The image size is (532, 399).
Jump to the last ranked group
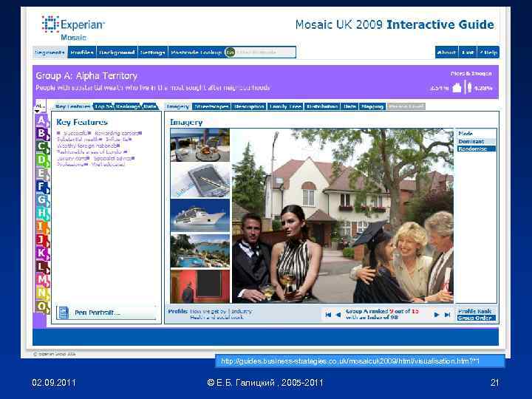pyautogui.click(x=447, y=315)
